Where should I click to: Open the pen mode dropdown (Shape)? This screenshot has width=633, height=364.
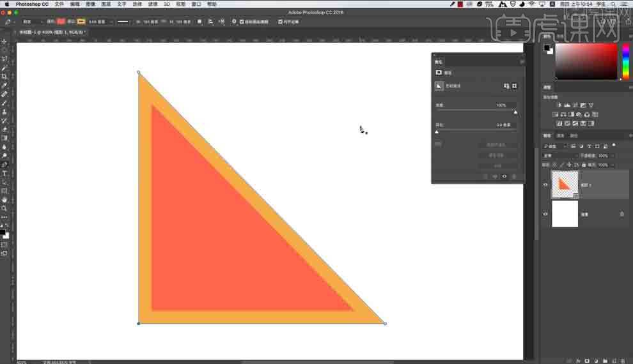[x=33, y=22]
